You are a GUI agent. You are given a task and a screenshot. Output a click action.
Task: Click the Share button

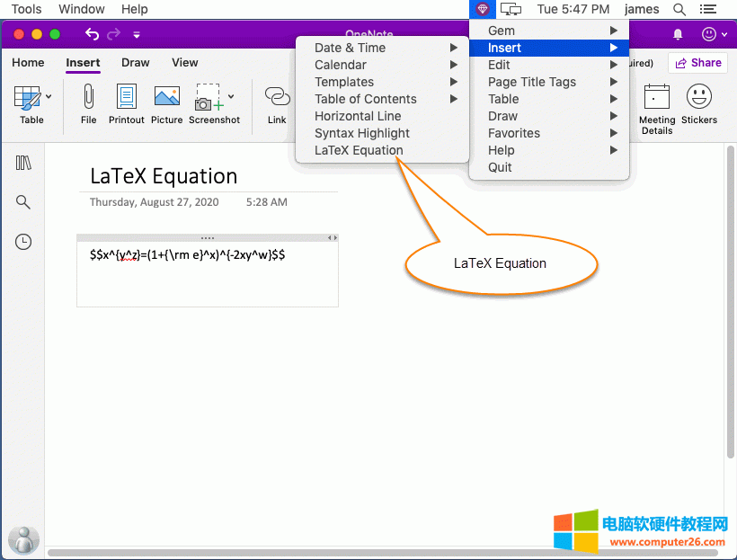[697, 63]
